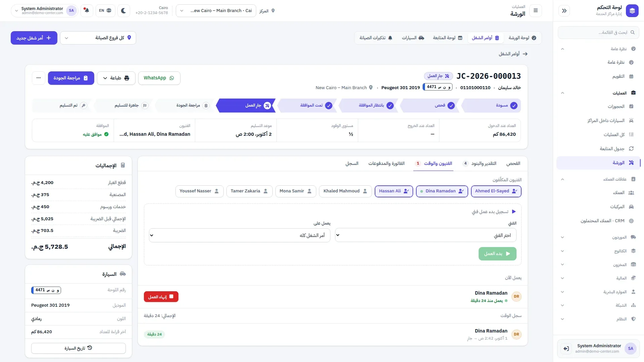Click تاريخ السيارة vehicle history button
The height and width of the screenshot is (362, 644).
coord(78,348)
